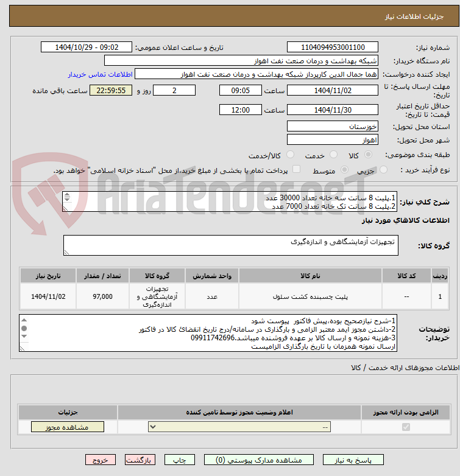460x476 pixels.
Task: Click the response deadline date 1404/11/02 field
Action: tap(333, 91)
